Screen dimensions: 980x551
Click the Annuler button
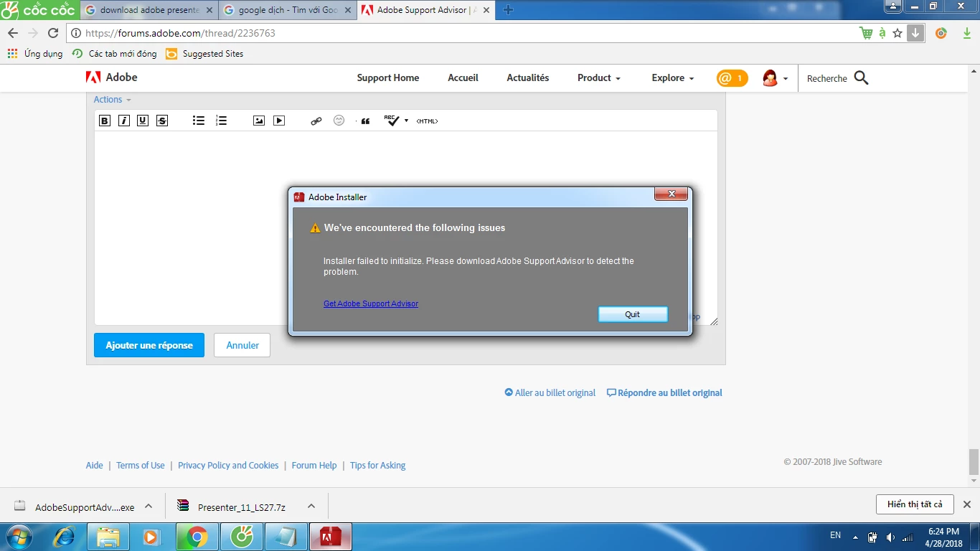(242, 345)
